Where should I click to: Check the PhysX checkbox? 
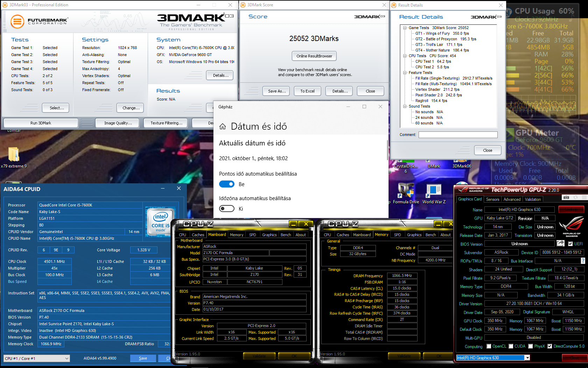point(531,346)
